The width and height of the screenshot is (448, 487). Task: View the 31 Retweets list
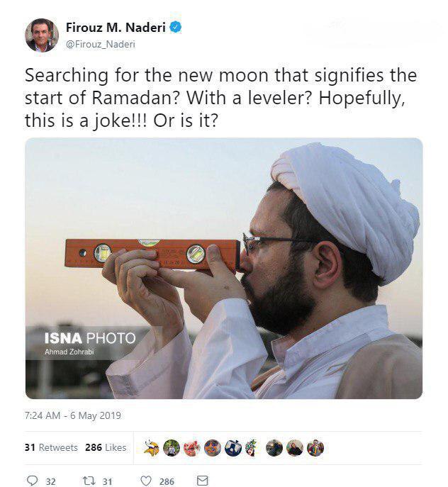click(51, 447)
